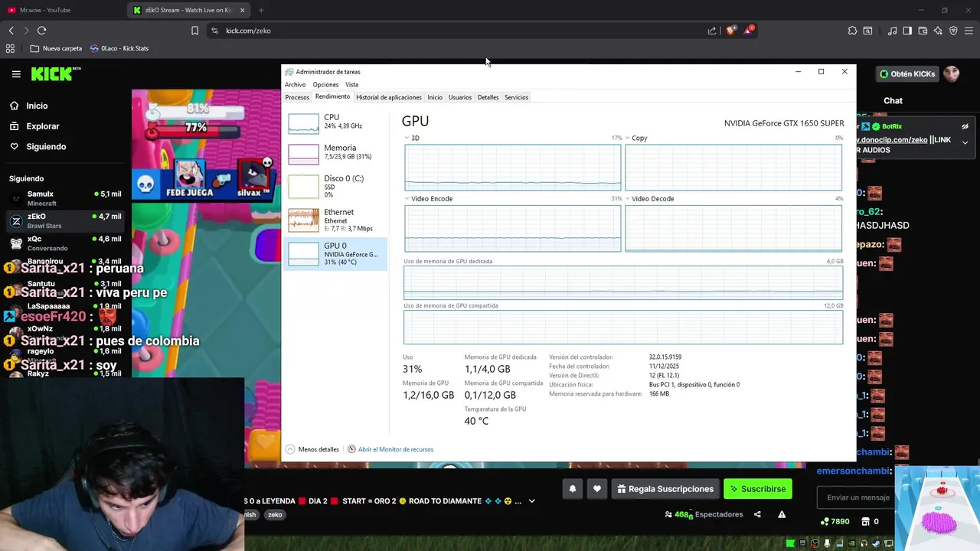Open the apps grid icon in bookmarks bar

10,48
